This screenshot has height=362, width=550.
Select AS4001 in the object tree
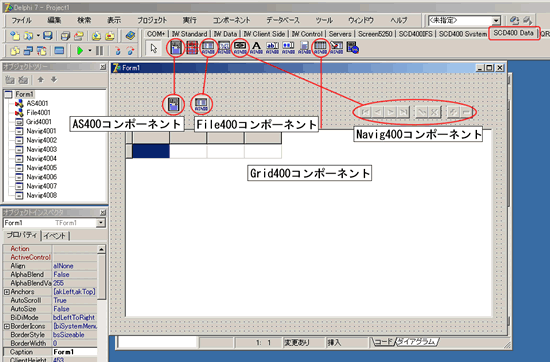[37, 103]
